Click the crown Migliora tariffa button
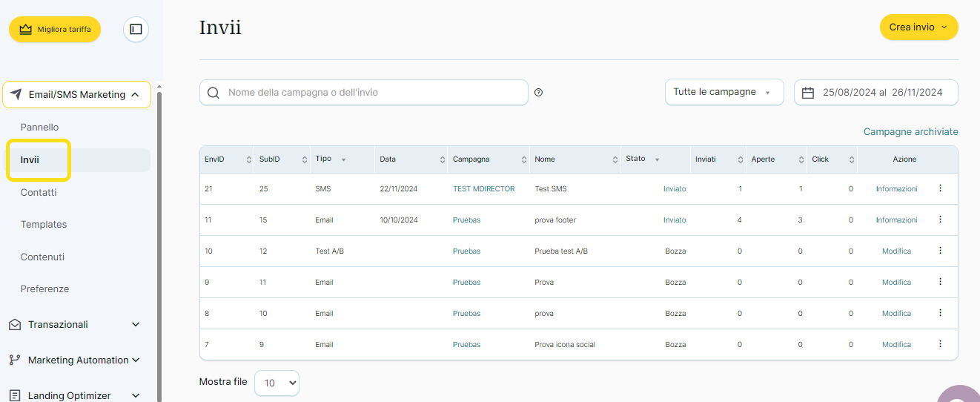The width and height of the screenshot is (980, 402). 55,30
